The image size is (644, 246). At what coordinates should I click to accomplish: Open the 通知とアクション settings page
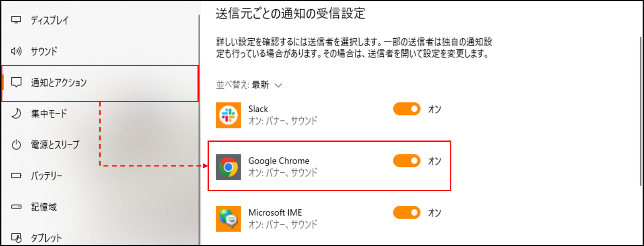click(100, 83)
